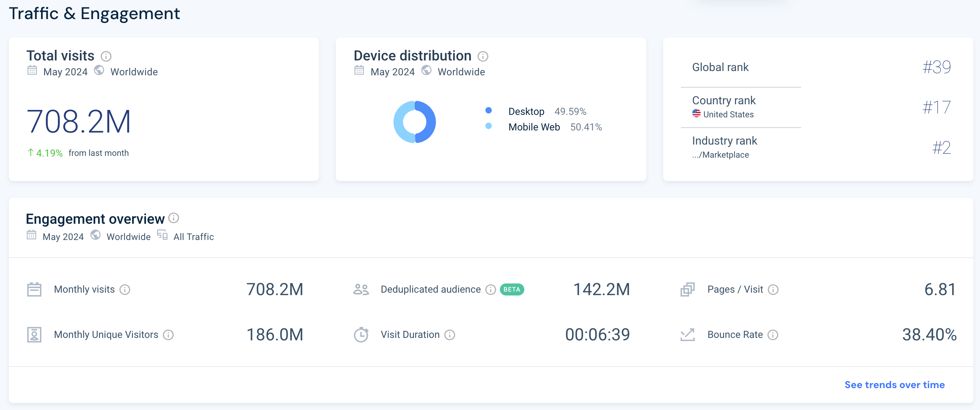Click Deduplicated audience info icon
Viewport: 980px width, 410px height.
coord(490,290)
